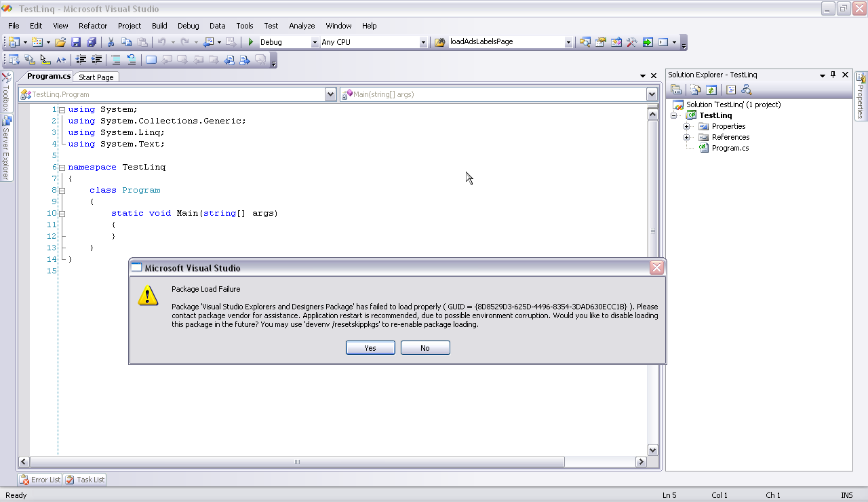The width and height of the screenshot is (868, 502).
Task: Open the Debug solution configuration dropdown
Action: 315,42
